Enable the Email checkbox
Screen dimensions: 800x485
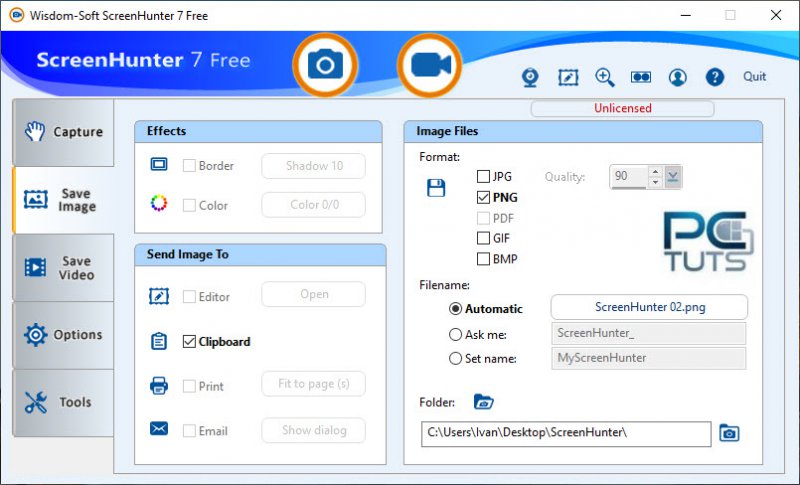pyautogui.click(x=189, y=431)
